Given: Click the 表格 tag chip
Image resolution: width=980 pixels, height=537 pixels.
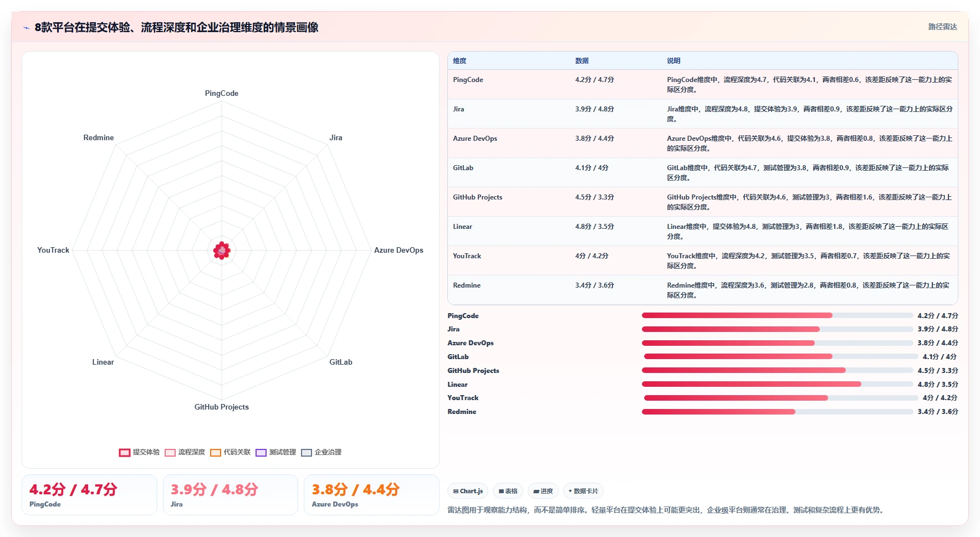Looking at the screenshot, I should [x=508, y=491].
